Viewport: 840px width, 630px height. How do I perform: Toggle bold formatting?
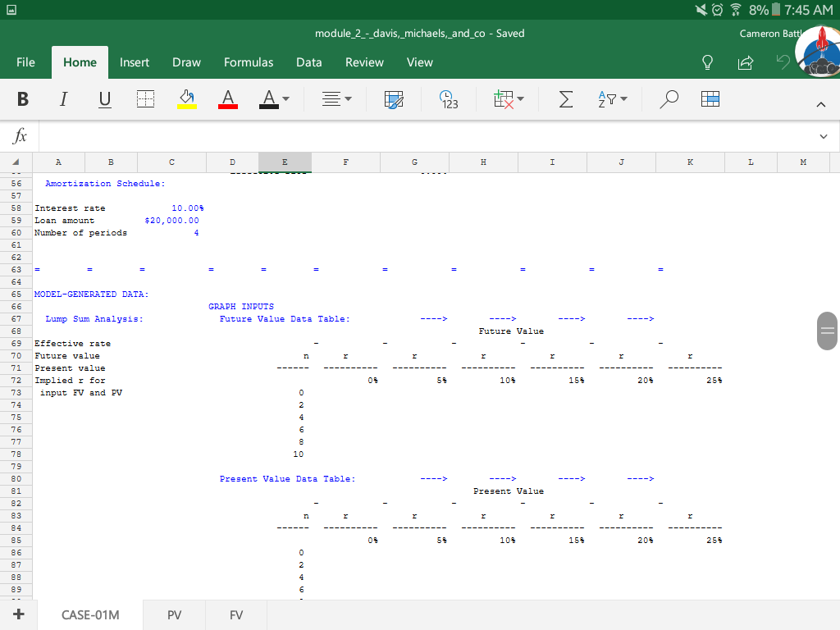22,99
